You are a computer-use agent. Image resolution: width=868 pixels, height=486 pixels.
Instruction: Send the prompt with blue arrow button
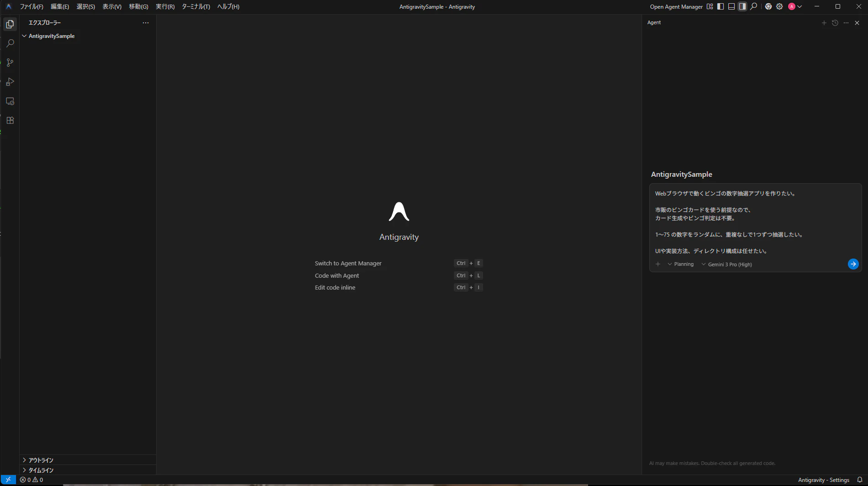[x=853, y=264]
